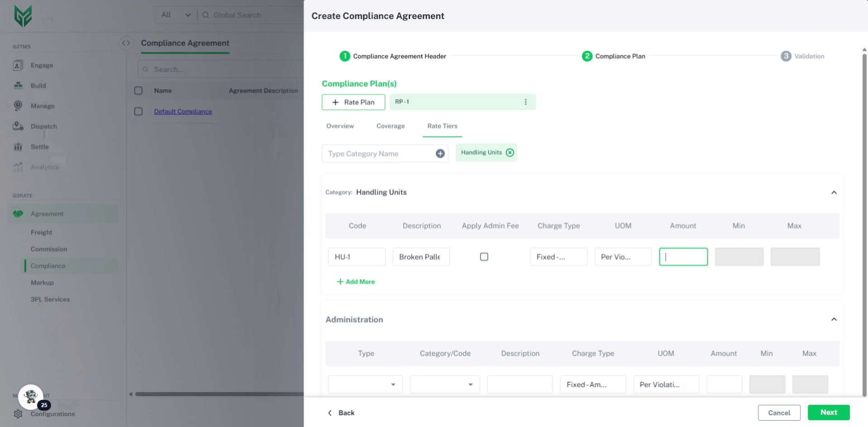Check the Default Compliance row checkbox
Screen dimensions: 868x427
pos(138,111)
